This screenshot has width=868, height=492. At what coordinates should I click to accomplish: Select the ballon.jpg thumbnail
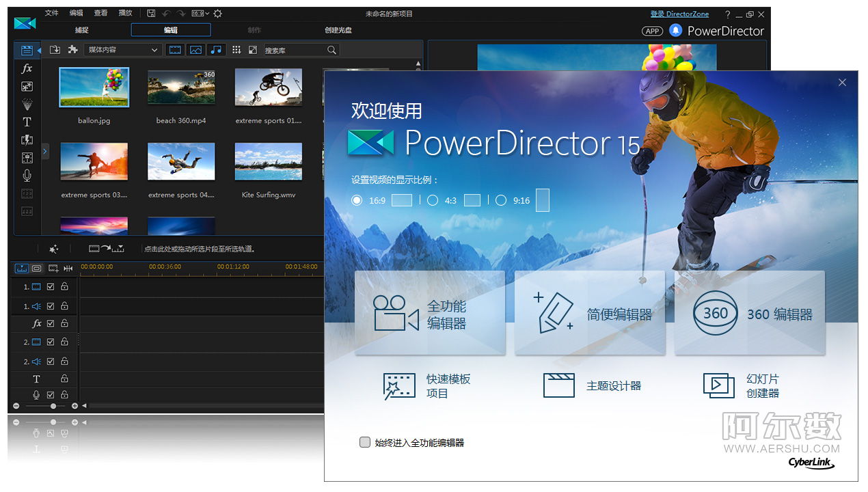pos(94,87)
